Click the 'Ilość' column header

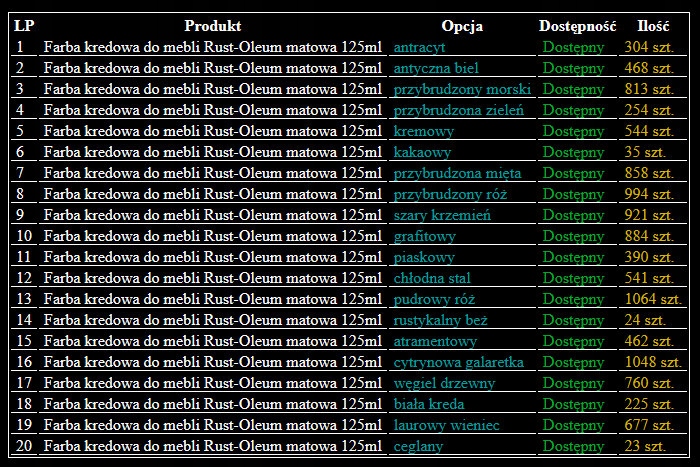pyautogui.click(x=653, y=26)
